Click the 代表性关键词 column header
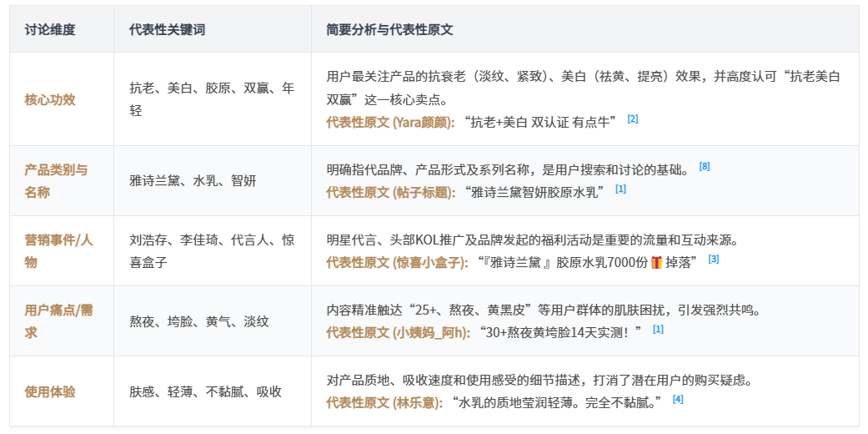868x434 pixels. click(167, 29)
